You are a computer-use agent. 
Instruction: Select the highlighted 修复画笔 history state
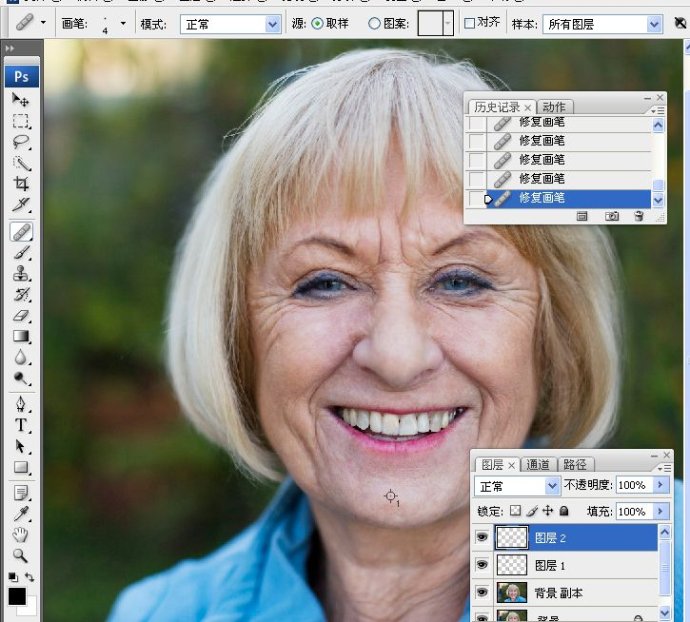pyautogui.click(x=568, y=198)
